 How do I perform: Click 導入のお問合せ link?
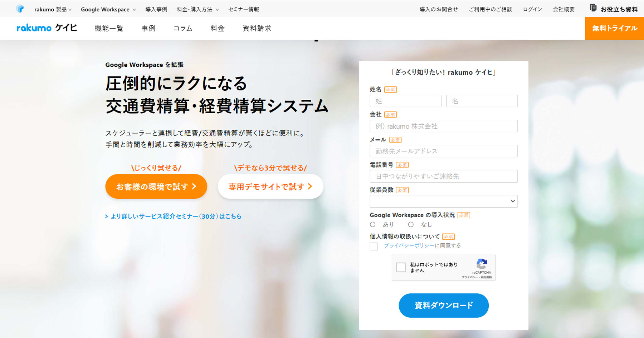(x=439, y=9)
